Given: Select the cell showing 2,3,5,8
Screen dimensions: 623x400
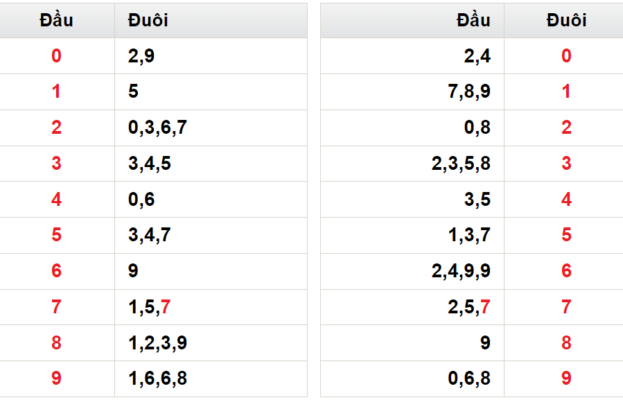Looking at the screenshot, I should (x=412, y=163).
